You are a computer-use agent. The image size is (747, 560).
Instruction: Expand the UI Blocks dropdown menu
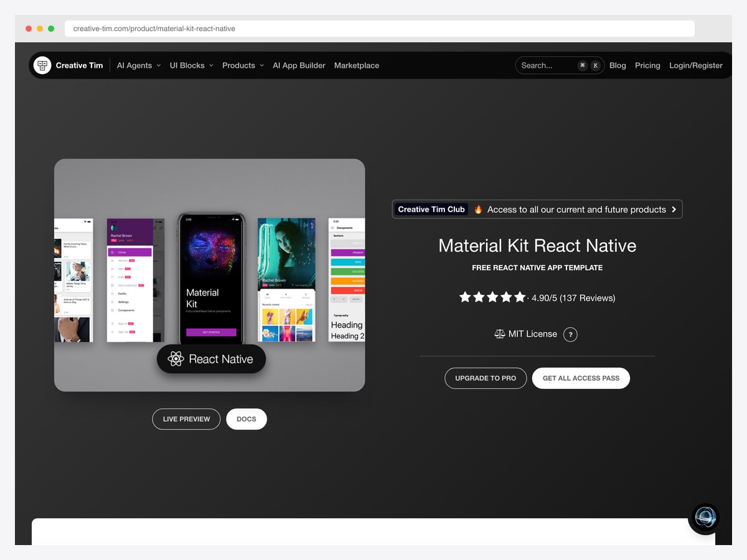coord(192,65)
